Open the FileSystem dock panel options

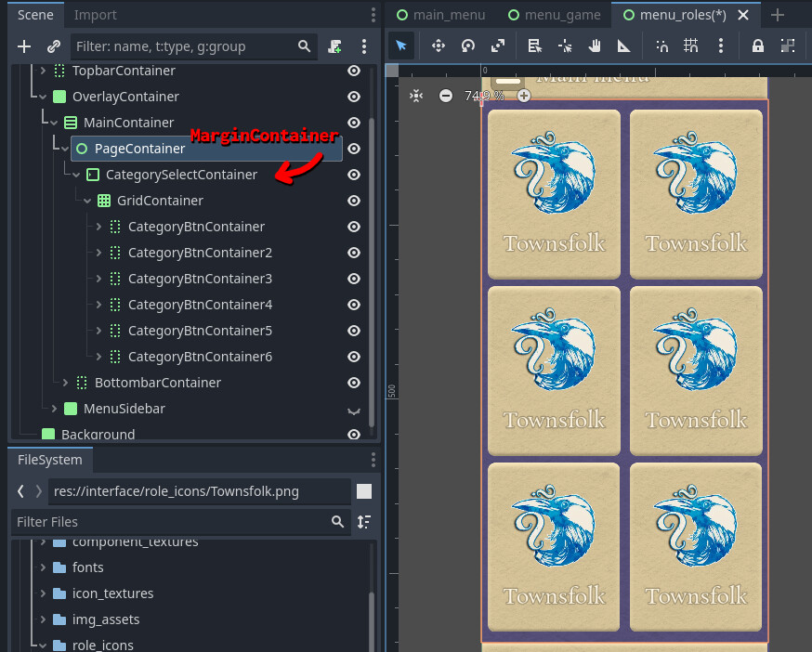373,460
